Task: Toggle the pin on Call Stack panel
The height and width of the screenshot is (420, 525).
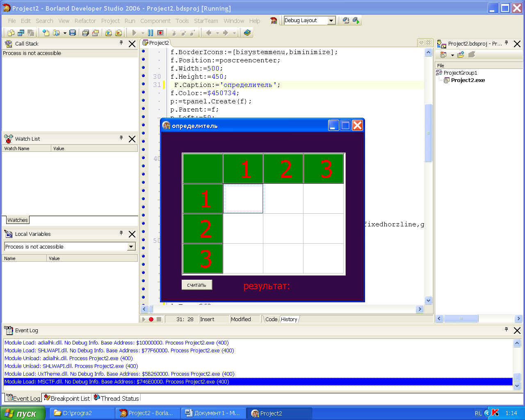Action: point(121,43)
